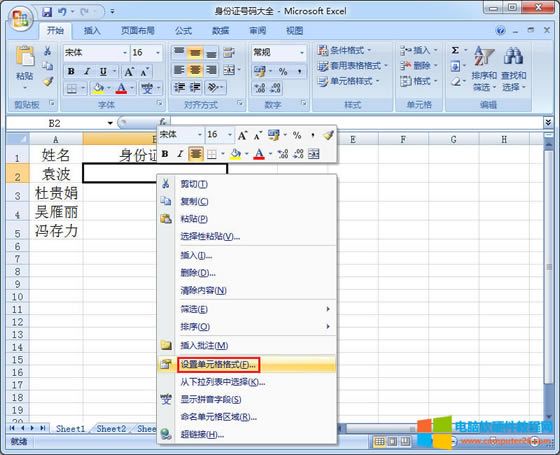
Task: Click the Save icon in quick access toolbar
Action: click(47, 12)
